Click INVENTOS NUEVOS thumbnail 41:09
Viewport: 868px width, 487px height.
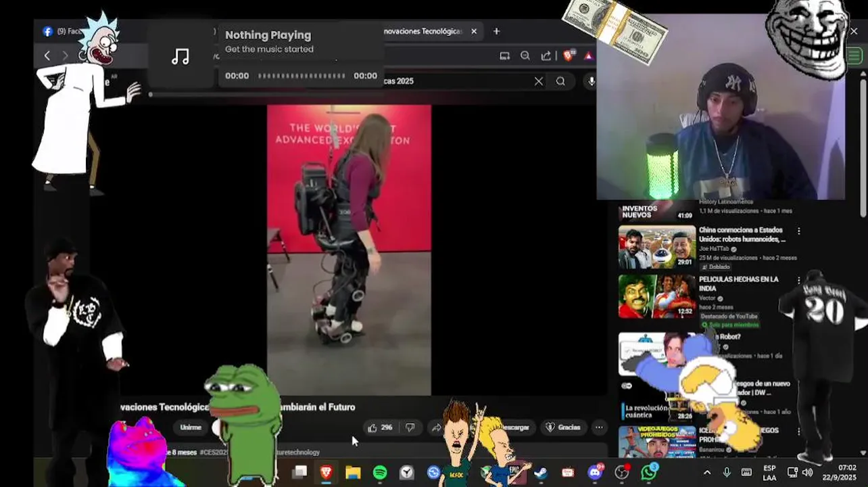(656, 212)
